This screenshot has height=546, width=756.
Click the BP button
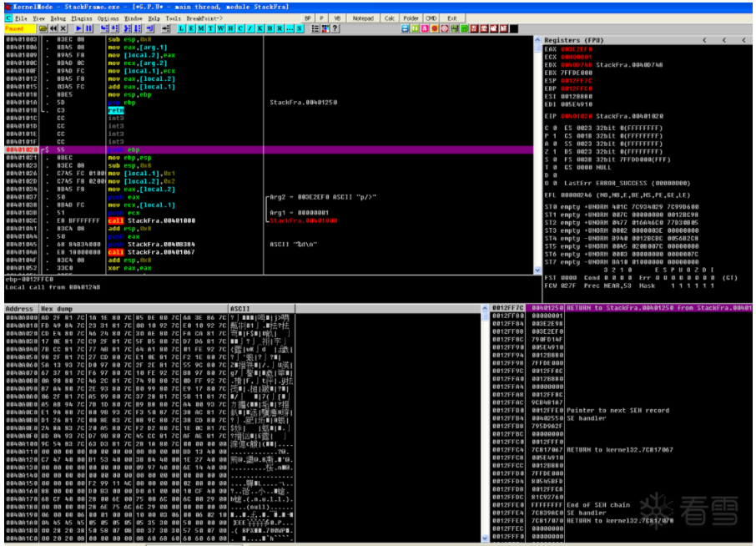click(308, 18)
